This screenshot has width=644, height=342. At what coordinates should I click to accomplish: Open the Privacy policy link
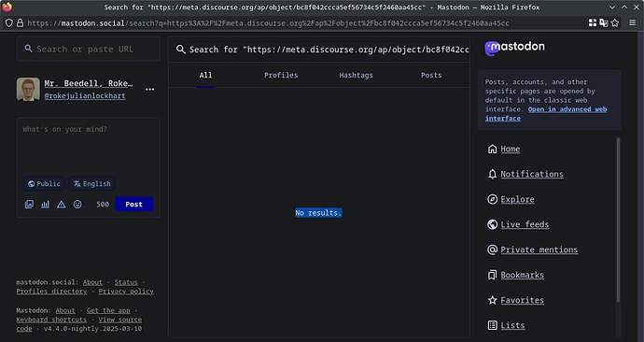126,292
